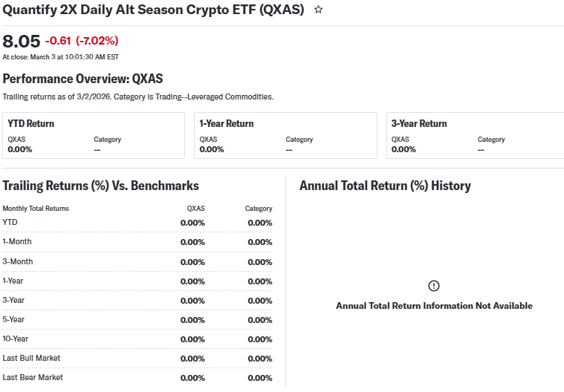Click the Performance Overview: QXAS heading
This screenshot has width=564, height=392.
coord(82,79)
